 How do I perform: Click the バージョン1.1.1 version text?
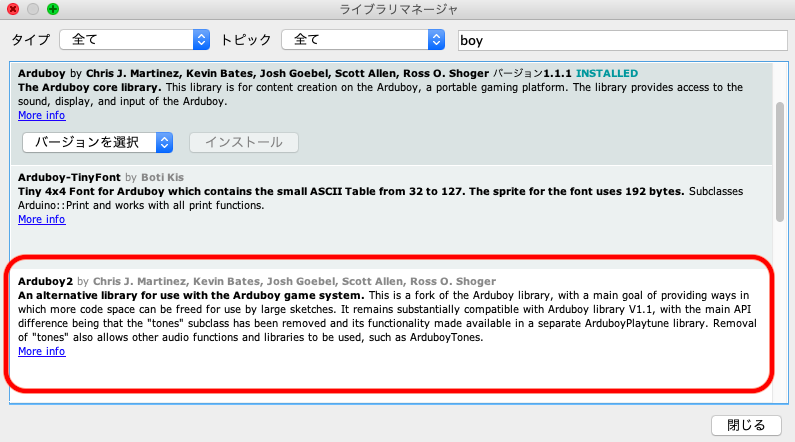tap(532, 73)
